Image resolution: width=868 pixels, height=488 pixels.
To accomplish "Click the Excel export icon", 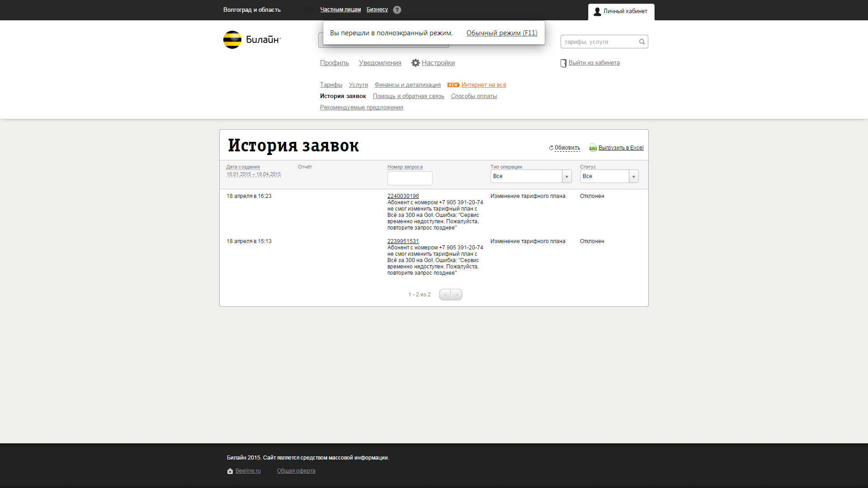I will tap(593, 148).
